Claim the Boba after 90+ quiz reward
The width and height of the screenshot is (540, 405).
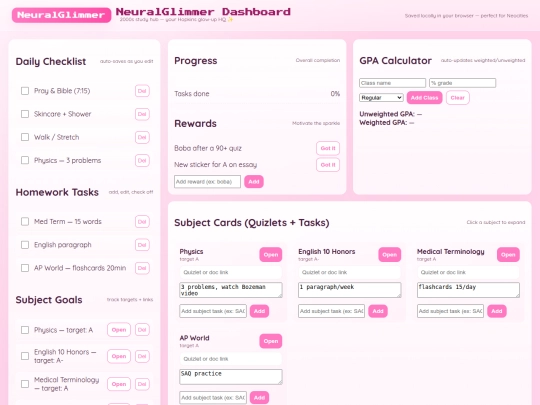click(x=328, y=148)
